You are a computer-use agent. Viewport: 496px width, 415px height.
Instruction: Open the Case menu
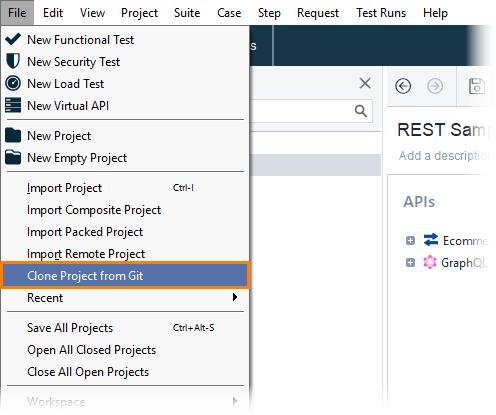[x=229, y=13]
